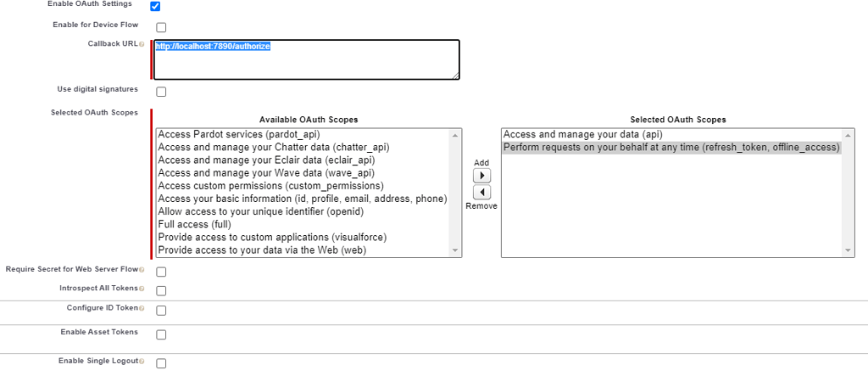This screenshot has height=376, width=868.
Task: Uncheck Enable OAuth Settings checkbox
Action: 156,7
